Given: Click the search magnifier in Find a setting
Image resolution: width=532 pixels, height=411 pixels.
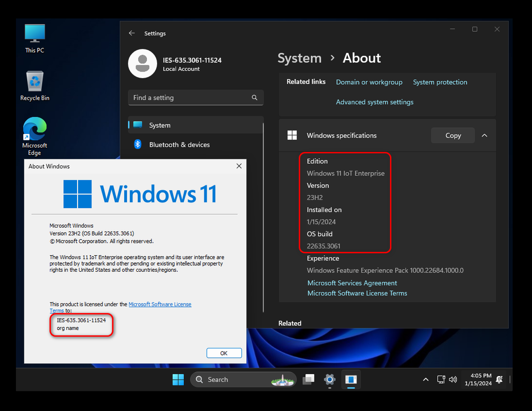Looking at the screenshot, I should pos(255,98).
